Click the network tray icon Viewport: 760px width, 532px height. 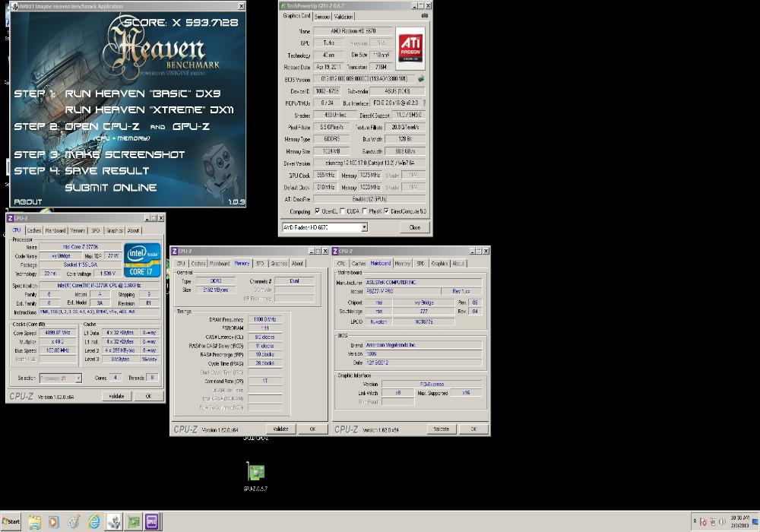pos(713,522)
